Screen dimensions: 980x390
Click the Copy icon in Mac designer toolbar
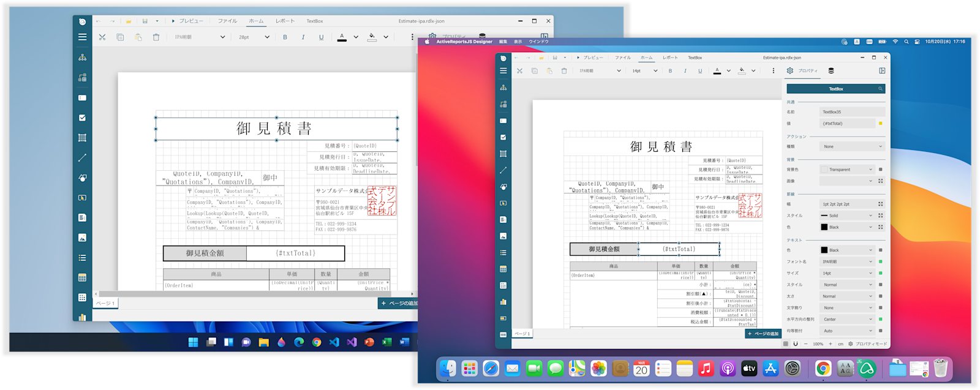[534, 71]
